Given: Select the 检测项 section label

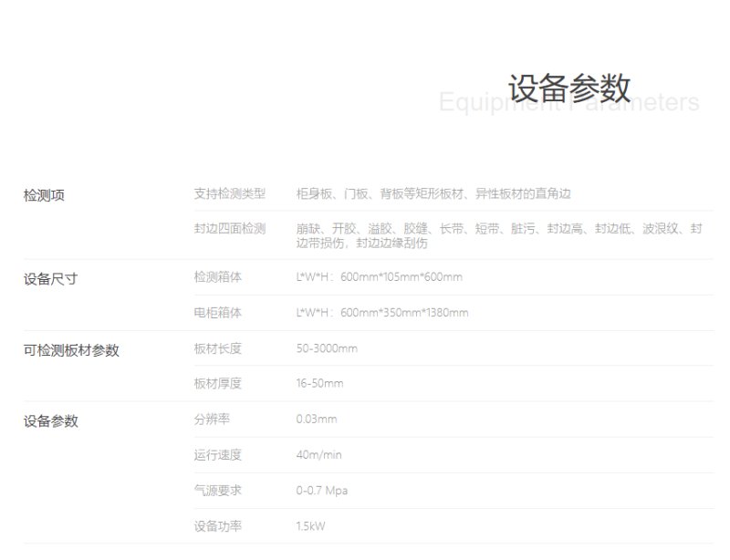Looking at the screenshot, I should (44, 194).
